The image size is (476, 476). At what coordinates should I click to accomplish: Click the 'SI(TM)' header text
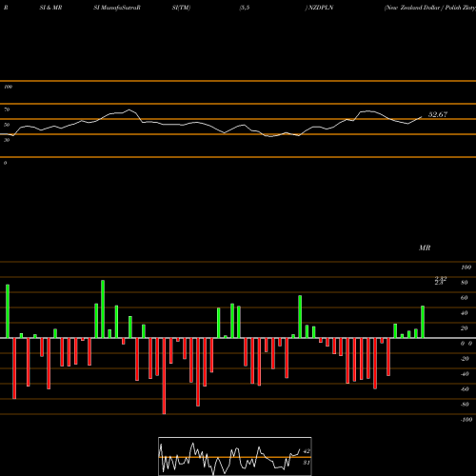[x=181, y=8]
